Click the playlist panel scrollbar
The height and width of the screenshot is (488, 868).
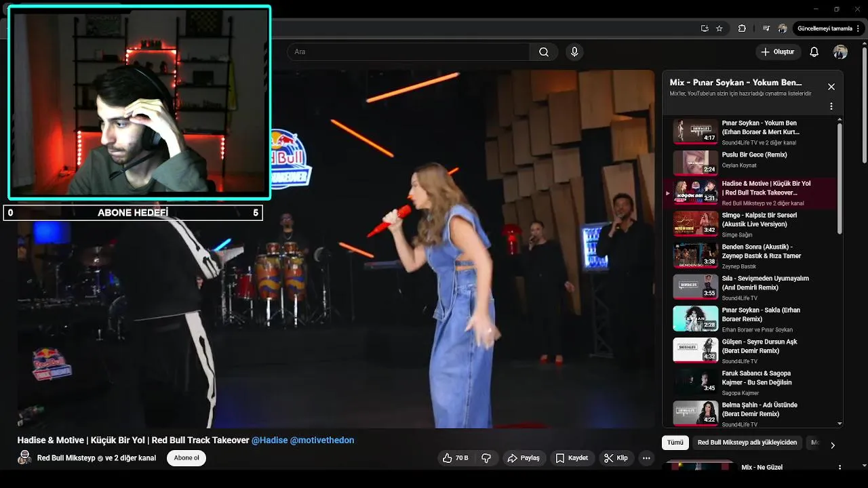click(x=840, y=178)
